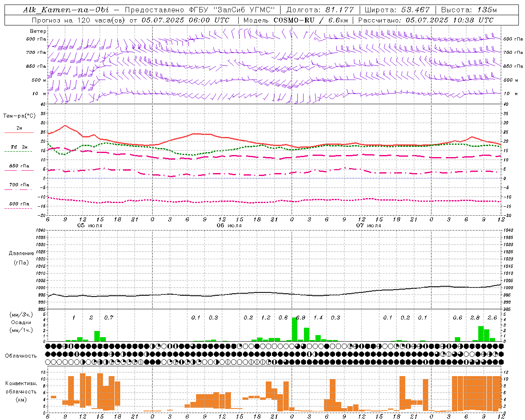Screen dimensions: 525x420
Task: Select the 700 гПа temperature legend label
Action: [19, 185]
